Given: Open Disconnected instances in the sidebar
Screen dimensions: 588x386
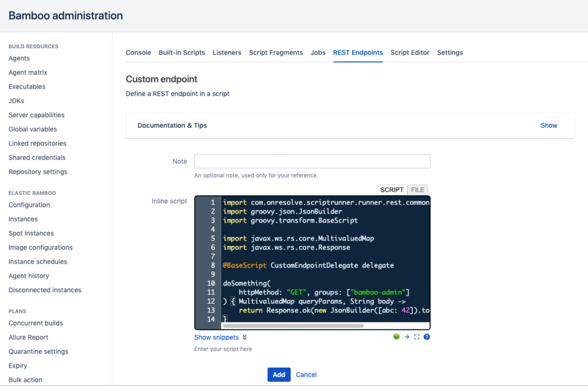Looking at the screenshot, I should (x=45, y=290).
